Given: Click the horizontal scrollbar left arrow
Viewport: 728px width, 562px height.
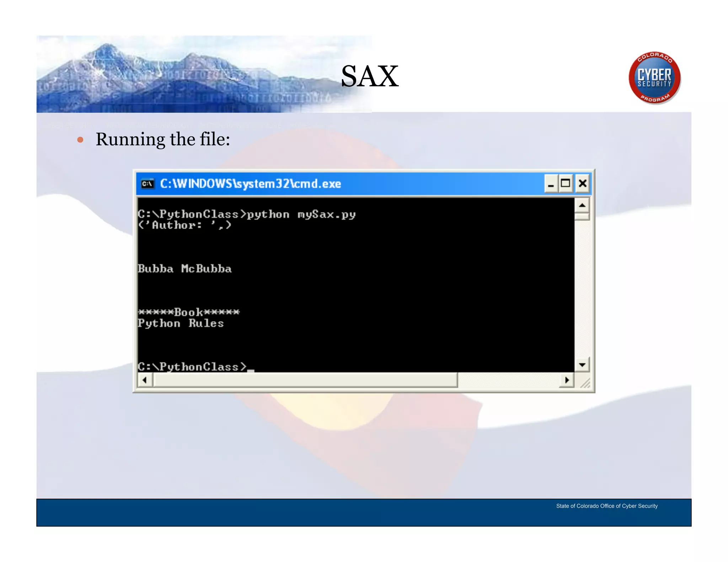Looking at the screenshot, I should (x=145, y=380).
